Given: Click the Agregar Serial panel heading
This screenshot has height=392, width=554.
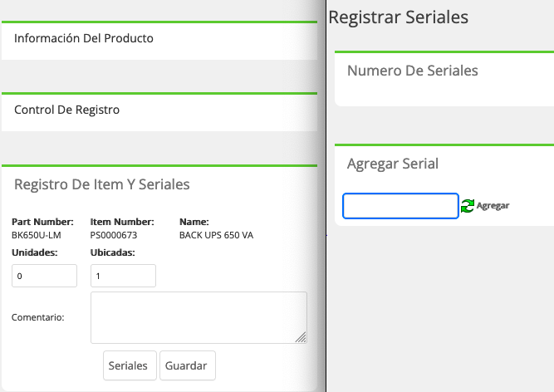Looking at the screenshot, I should tap(393, 164).
